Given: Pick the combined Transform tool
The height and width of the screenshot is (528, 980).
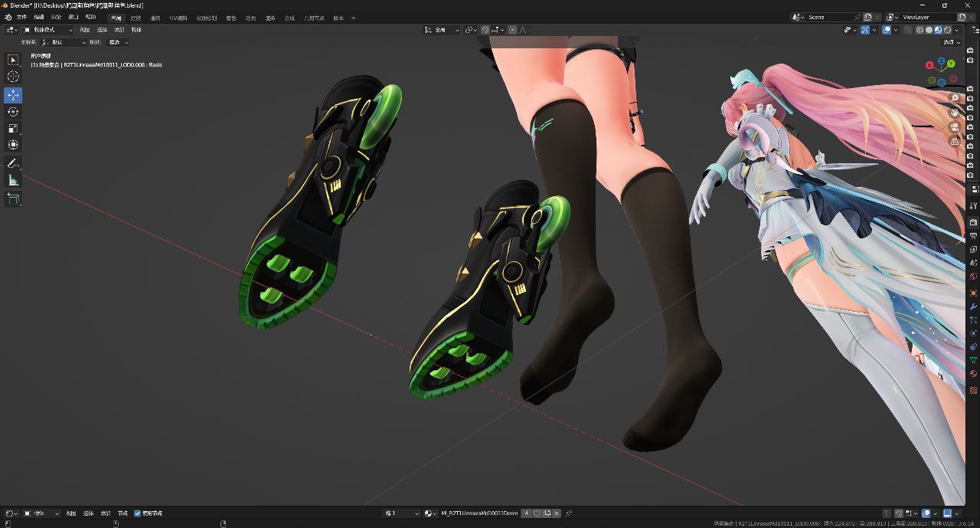Looking at the screenshot, I should [x=13, y=145].
